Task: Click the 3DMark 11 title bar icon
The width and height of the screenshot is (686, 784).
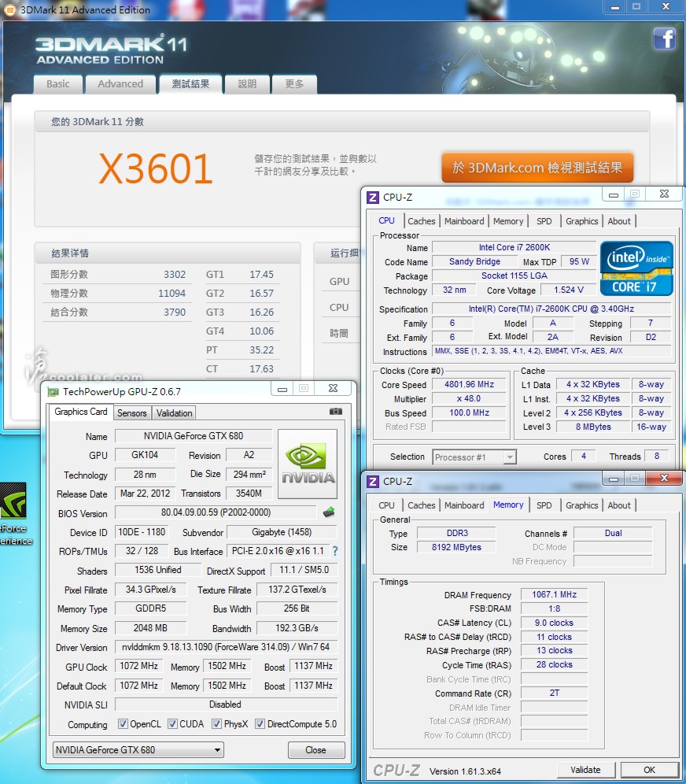Action: [9, 9]
